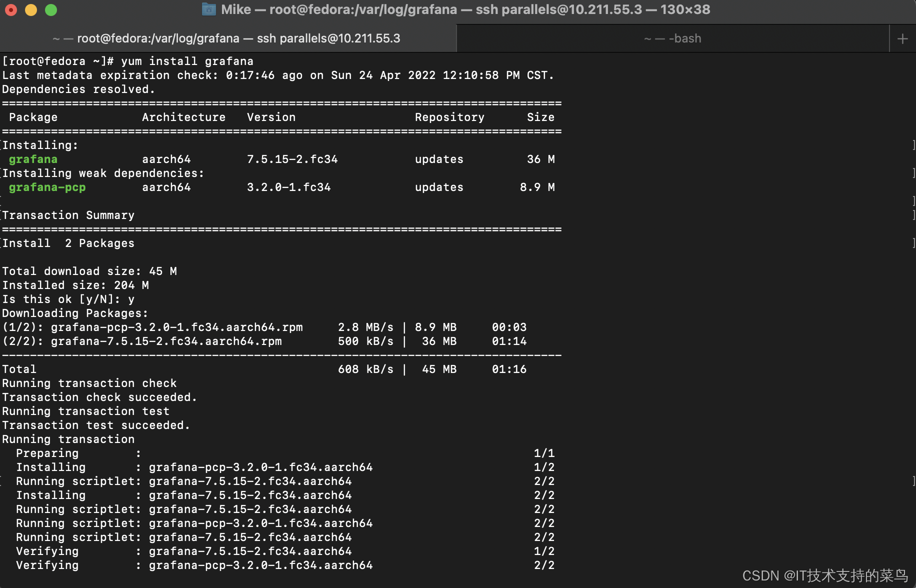The height and width of the screenshot is (588, 916).
Task: Minimize the terminal with yellow button
Action: (x=31, y=9)
